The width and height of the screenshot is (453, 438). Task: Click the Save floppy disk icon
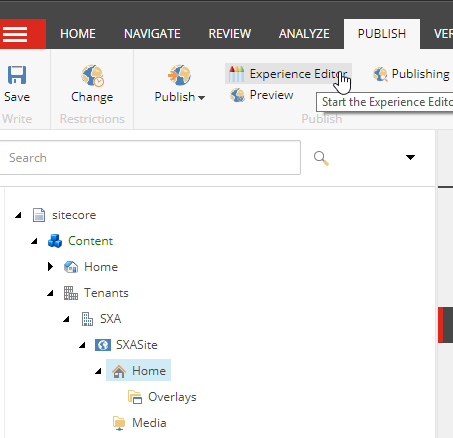17,75
